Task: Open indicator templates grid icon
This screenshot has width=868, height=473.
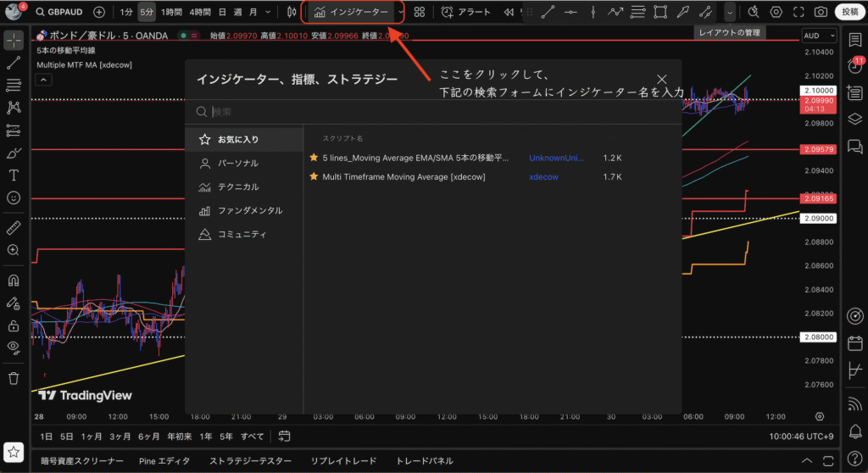Action: (420, 12)
